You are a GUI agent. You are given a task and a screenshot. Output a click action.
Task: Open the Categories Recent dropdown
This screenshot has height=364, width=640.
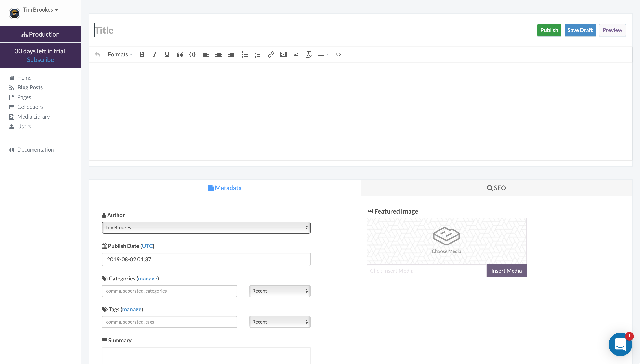tap(280, 291)
